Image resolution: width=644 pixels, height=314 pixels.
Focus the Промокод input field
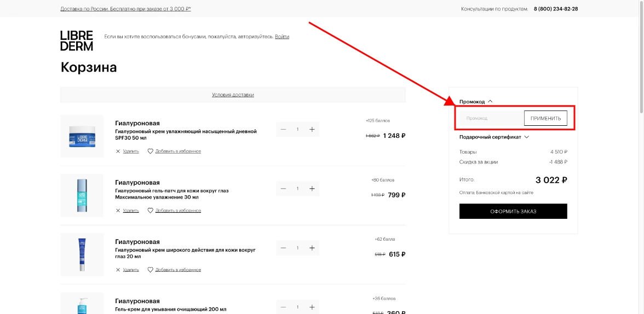(490, 118)
